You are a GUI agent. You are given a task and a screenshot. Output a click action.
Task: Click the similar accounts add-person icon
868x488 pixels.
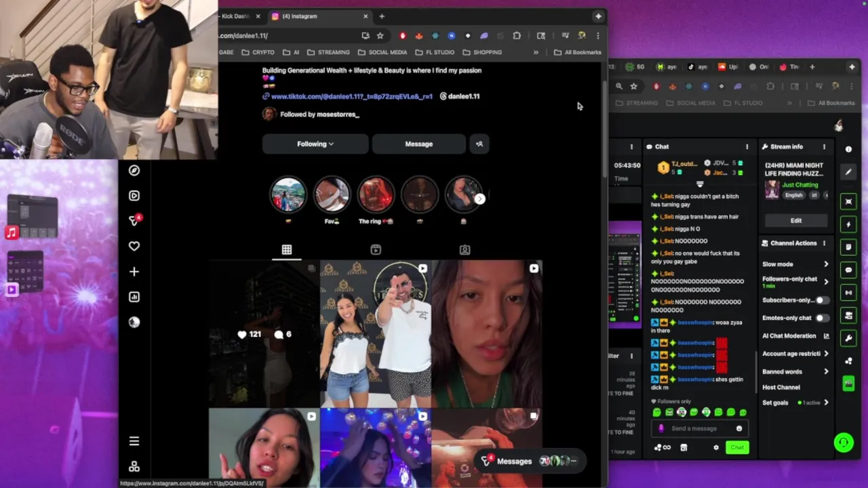coord(479,144)
